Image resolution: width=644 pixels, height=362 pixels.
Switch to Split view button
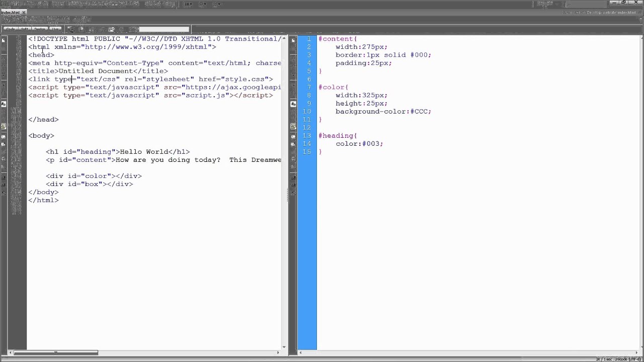[x=26, y=29]
